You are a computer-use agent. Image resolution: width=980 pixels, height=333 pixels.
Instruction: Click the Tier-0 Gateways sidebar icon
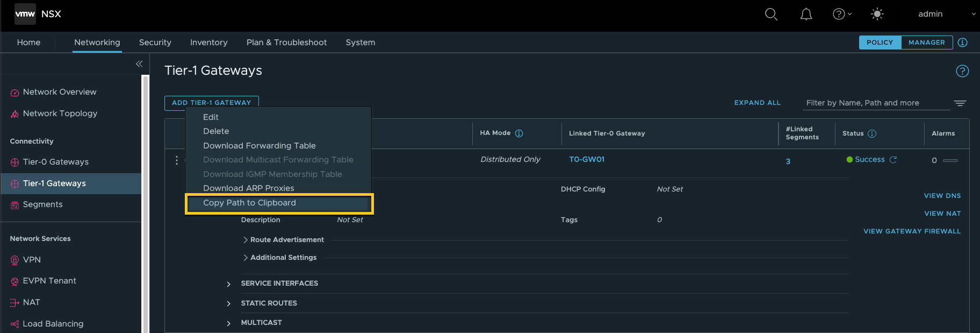pos(15,162)
